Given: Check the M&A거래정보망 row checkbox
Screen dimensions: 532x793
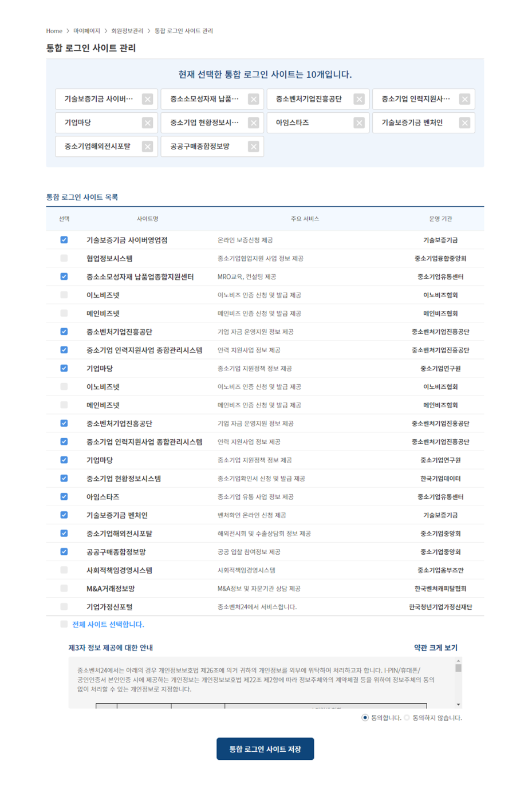Looking at the screenshot, I should tap(64, 588).
